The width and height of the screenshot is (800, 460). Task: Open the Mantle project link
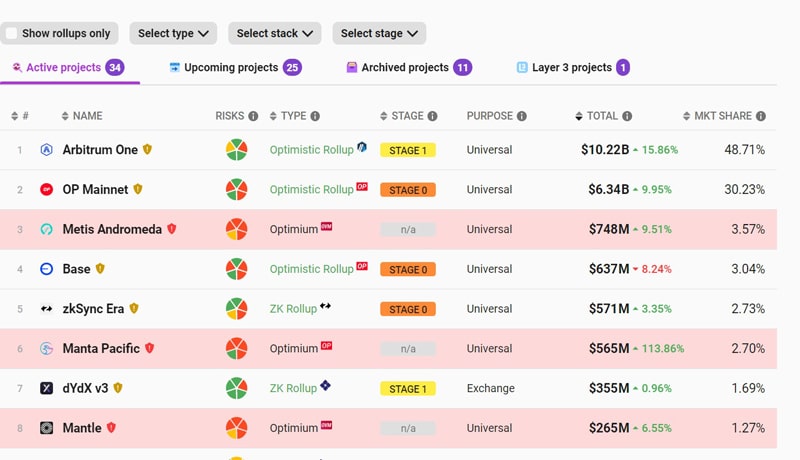[82, 428]
